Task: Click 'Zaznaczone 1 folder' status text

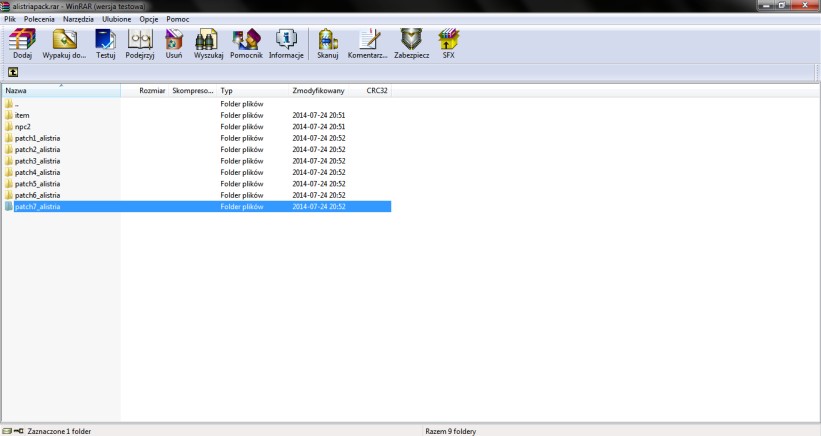Action: tap(59, 431)
